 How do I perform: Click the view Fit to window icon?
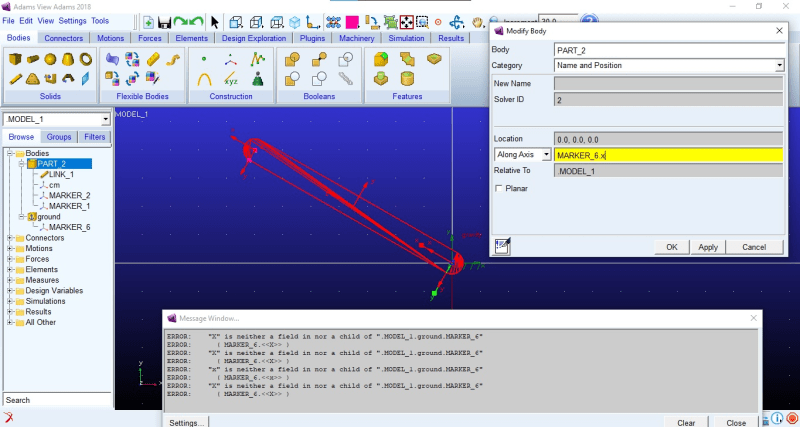click(x=407, y=22)
